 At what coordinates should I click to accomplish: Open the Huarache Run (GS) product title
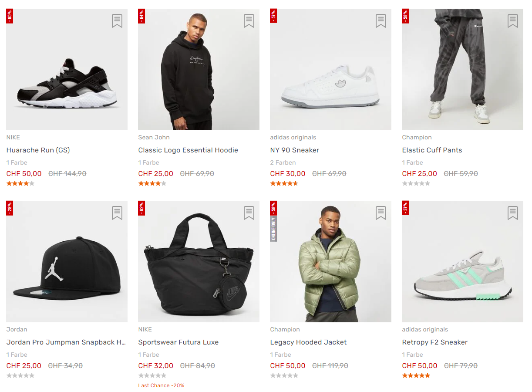click(x=38, y=150)
